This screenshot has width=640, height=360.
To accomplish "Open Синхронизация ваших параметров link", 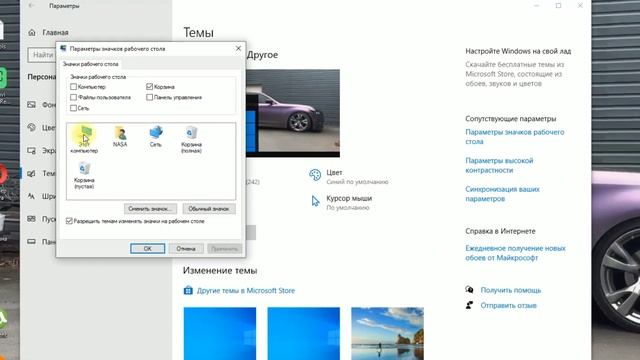I will pyautogui.click(x=502, y=194).
